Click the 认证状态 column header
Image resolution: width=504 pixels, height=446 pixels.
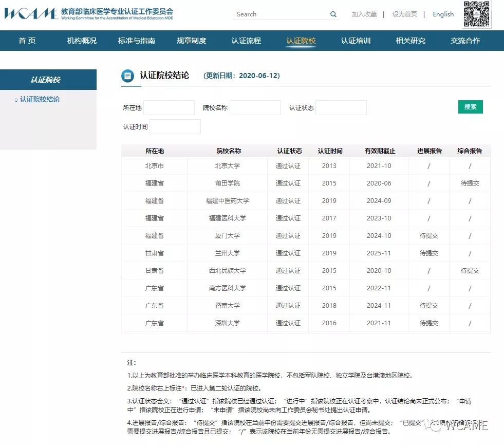point(290,151)
